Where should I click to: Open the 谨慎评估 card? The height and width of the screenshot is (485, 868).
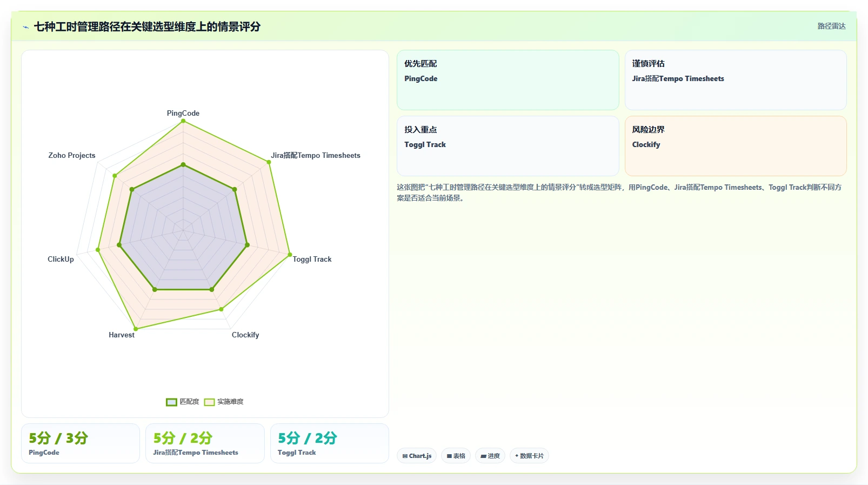[x=736, y=80]
